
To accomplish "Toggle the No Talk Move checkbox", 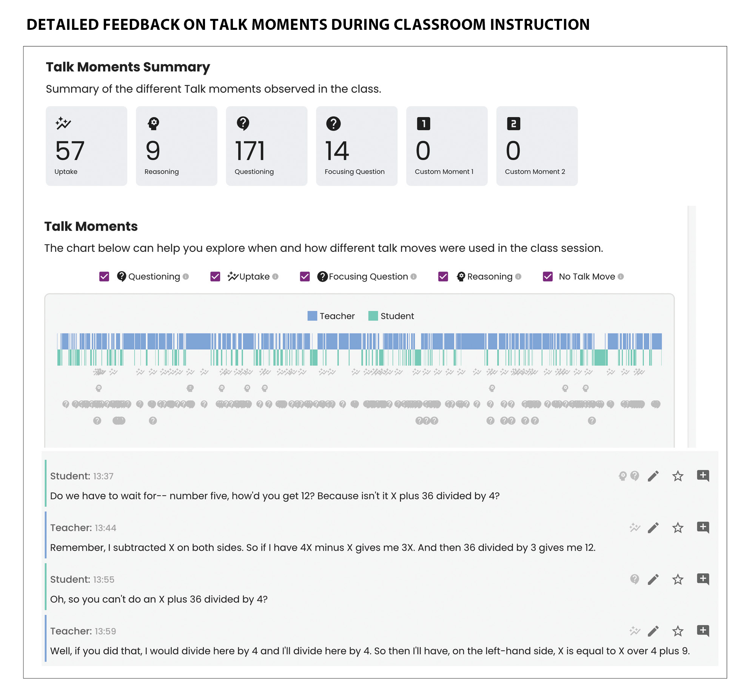I will (x=547, y=277).
